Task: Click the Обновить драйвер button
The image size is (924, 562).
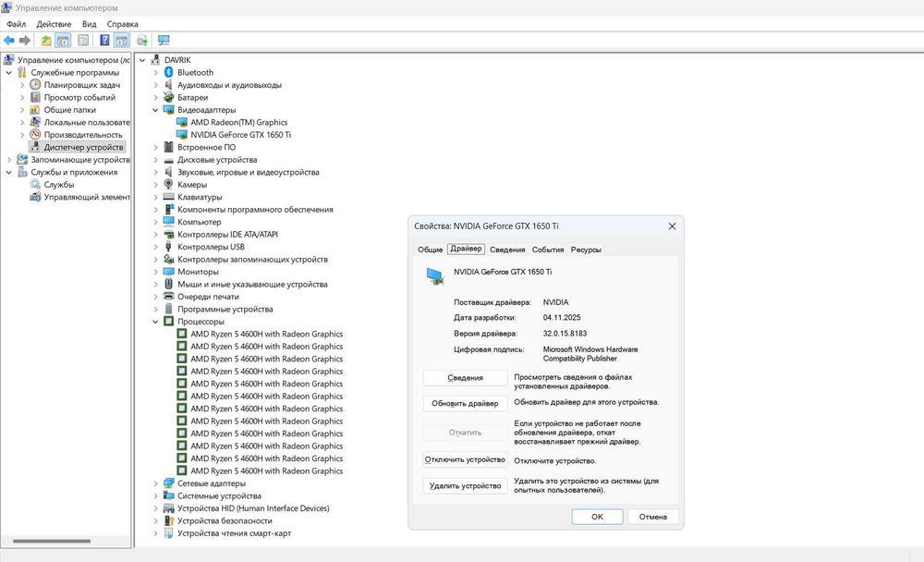Action: [465, 403]
